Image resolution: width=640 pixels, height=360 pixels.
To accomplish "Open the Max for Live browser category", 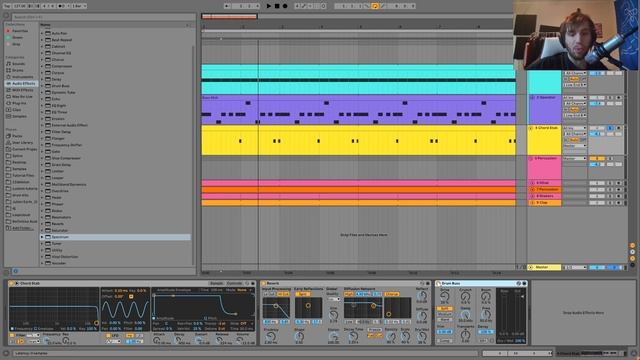I will pyautogui.click(x=19, y=96).
